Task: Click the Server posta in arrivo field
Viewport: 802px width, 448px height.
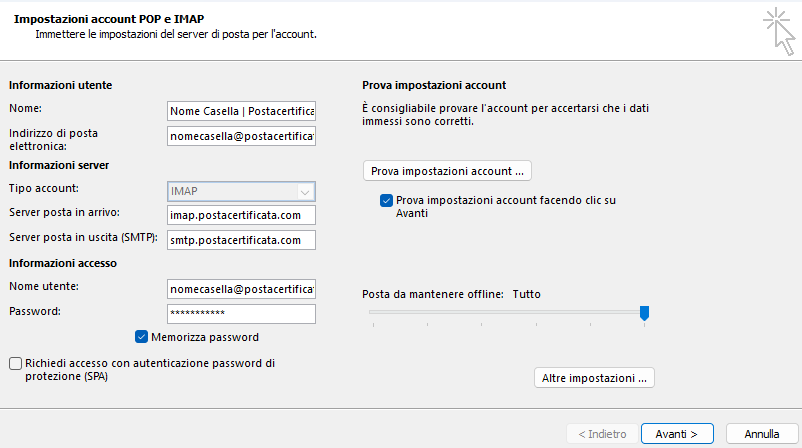Action: tap(241, 215)
